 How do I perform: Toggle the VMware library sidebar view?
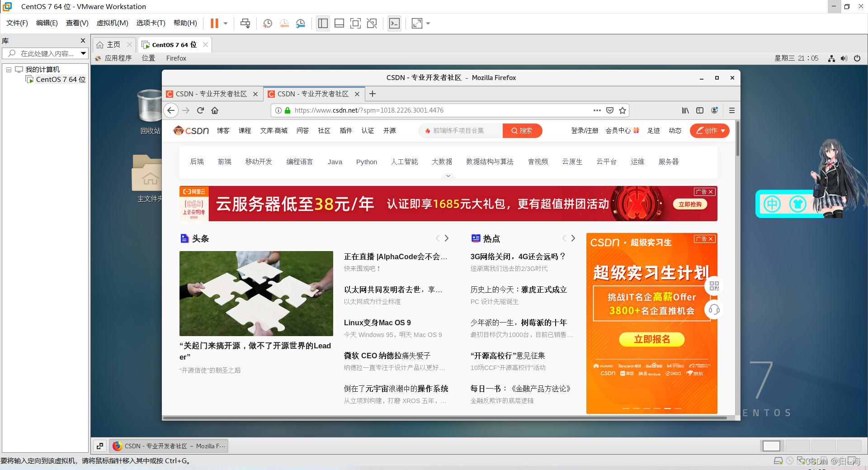point(323,23)
